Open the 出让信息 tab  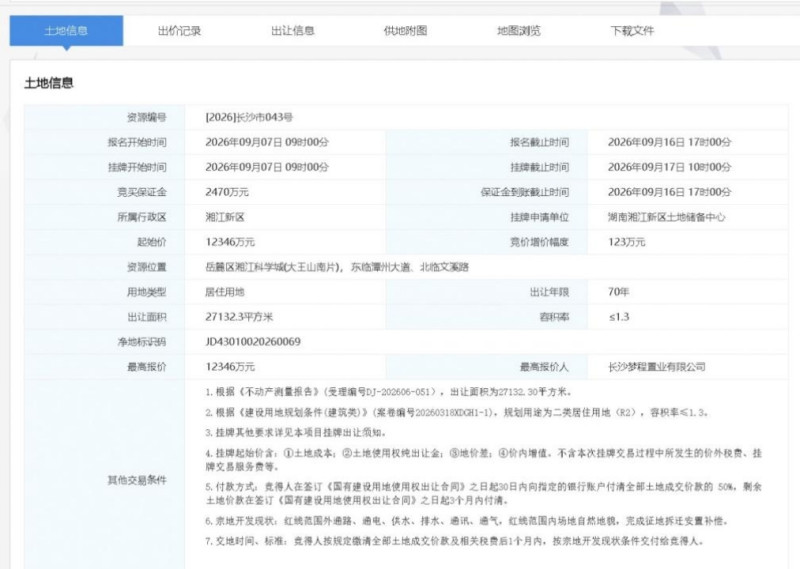(292, 31)
